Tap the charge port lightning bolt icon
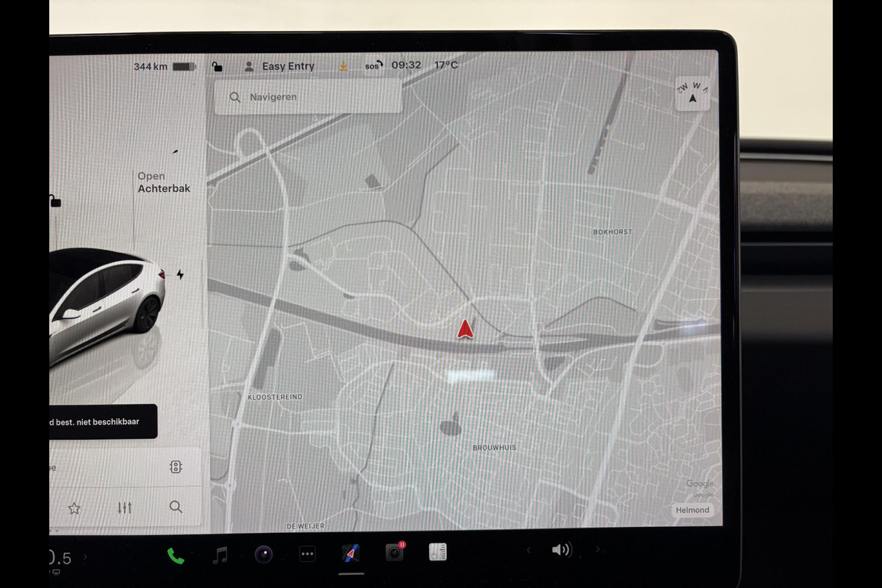 [180, 275]
